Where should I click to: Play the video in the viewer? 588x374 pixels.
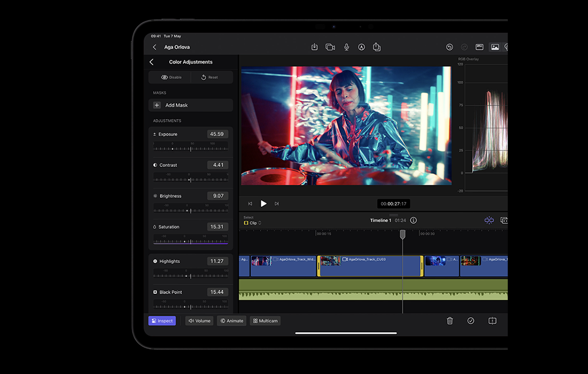coord(264,204)
